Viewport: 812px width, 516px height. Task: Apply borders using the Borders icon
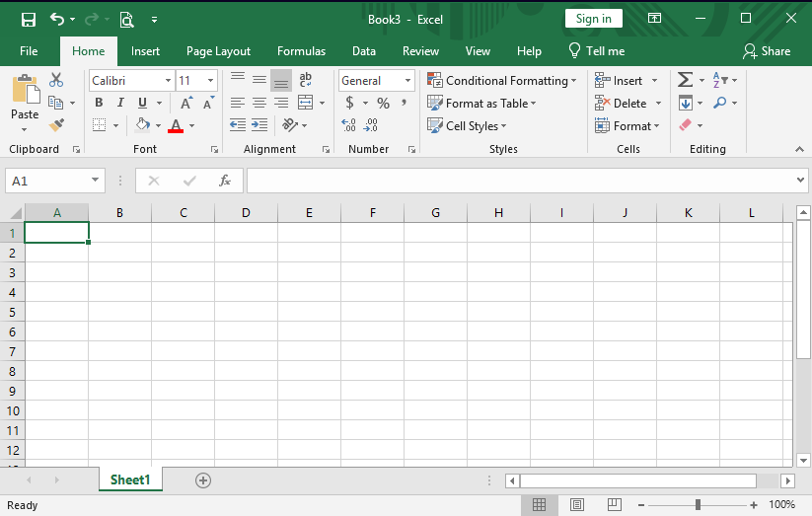[99, 125]
